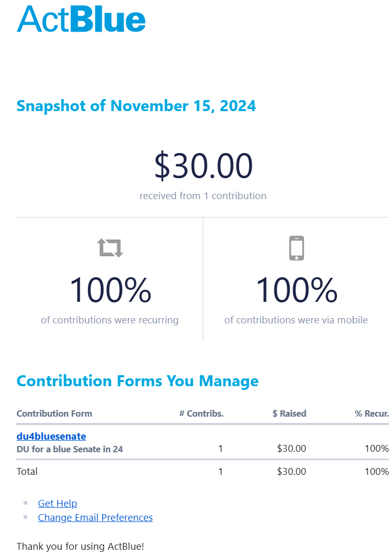This screenshot has height=555, width=392.
Task: Click the % Recur. column header
Action: pos(372,413)
